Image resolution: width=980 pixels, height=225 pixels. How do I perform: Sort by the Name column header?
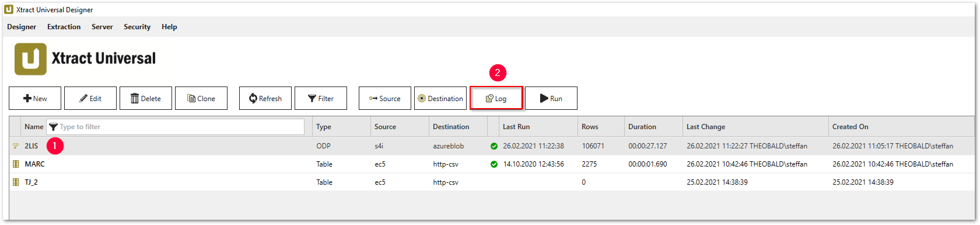34,127
